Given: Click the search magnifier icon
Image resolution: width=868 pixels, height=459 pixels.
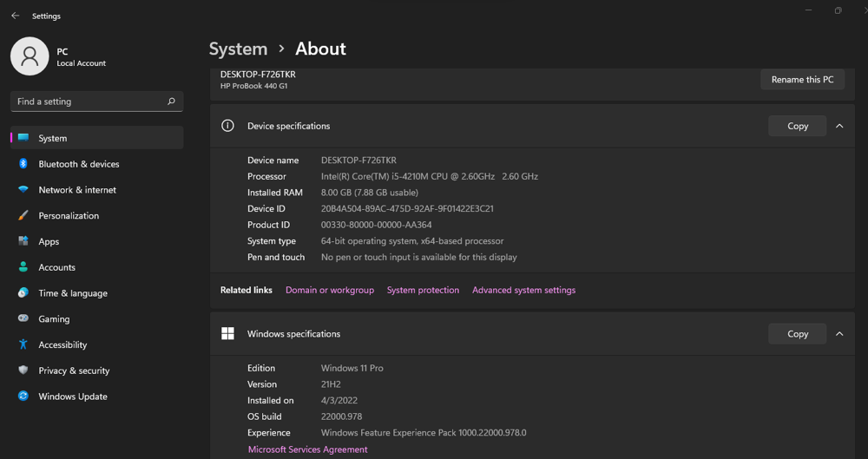Looking at the screenshot, I should tap(171, 102).
